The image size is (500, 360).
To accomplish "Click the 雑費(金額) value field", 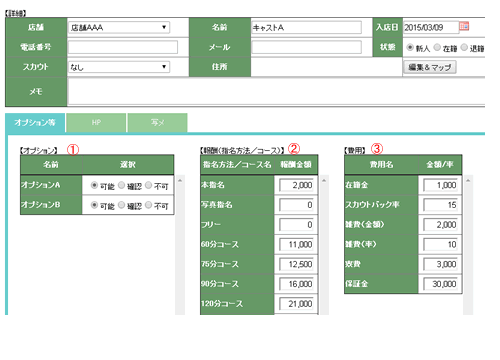I will coord(440,225).
